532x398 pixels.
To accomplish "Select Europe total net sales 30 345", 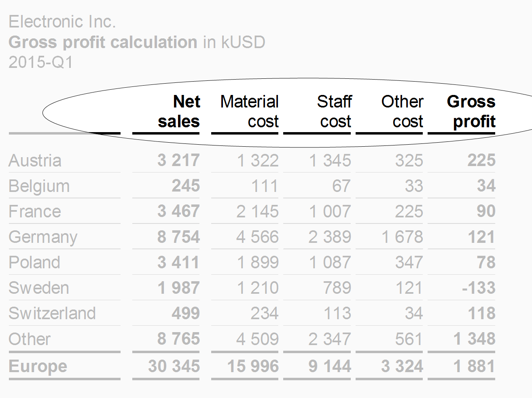I will 174,366.
